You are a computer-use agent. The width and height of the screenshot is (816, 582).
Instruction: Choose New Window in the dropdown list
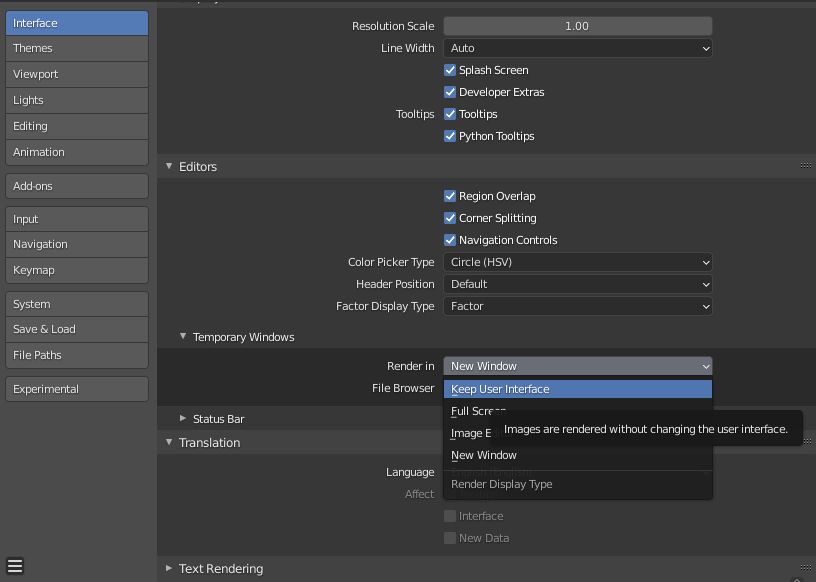[578, 455]
